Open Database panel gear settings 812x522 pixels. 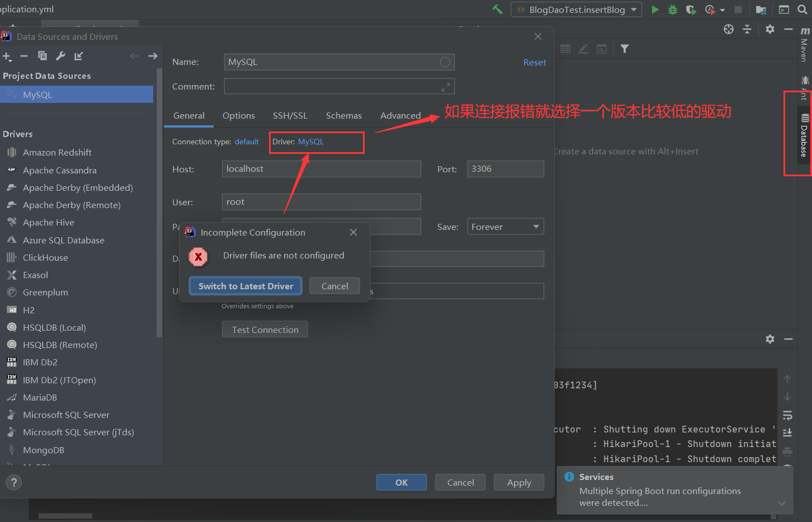click(x=770, y=29)
